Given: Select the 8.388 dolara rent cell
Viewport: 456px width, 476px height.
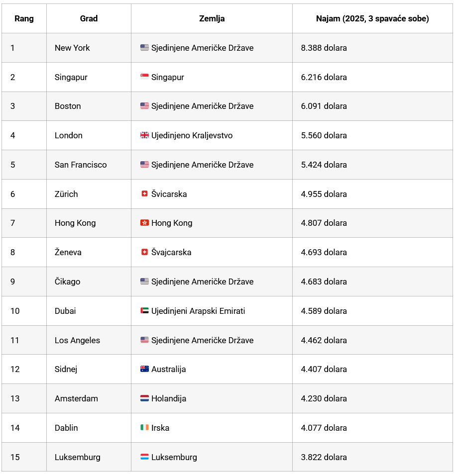Looking at the screenshot, I should tap(324, 48).
